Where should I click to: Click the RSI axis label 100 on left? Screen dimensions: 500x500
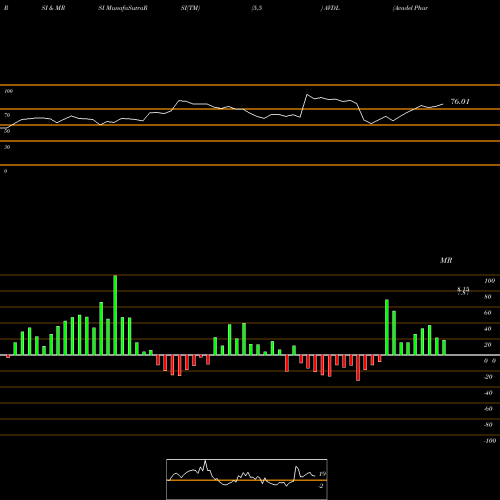(8, 91)
